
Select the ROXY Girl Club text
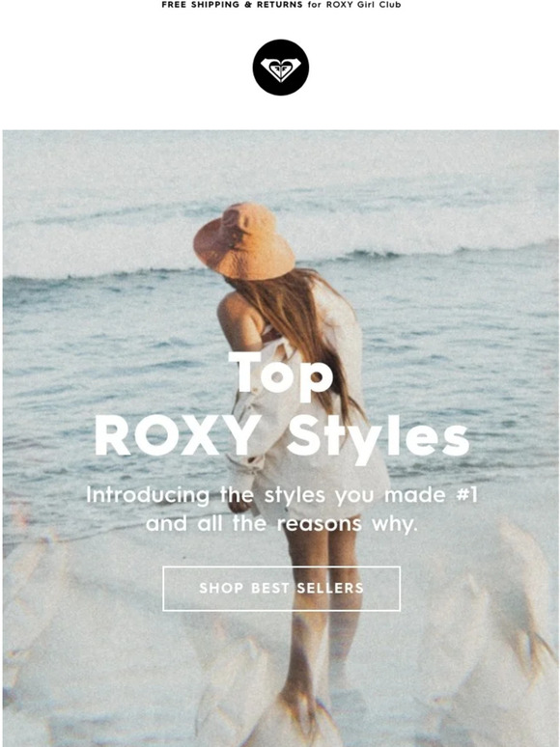pyautogui.click(x=364, y=5)
